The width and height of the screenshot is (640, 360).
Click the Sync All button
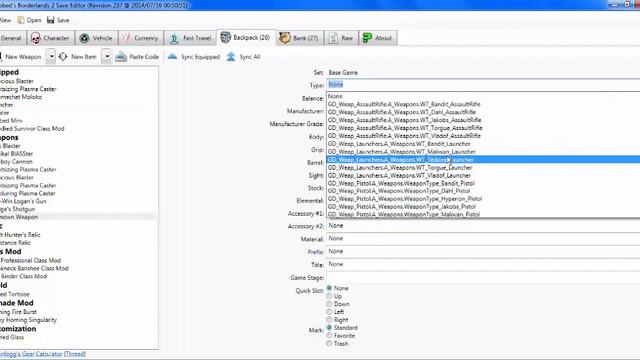tap(244, 57)
